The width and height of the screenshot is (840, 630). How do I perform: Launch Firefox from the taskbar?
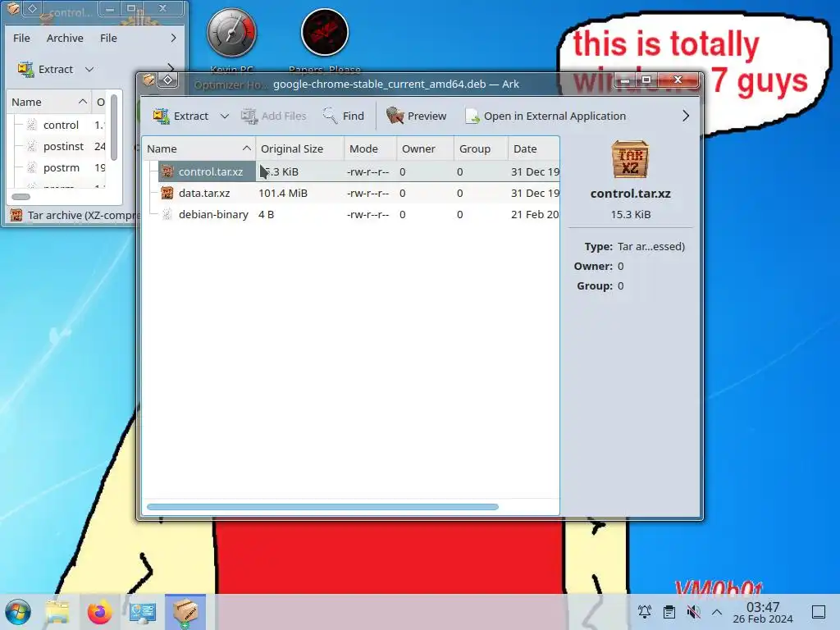coord(99,612)
